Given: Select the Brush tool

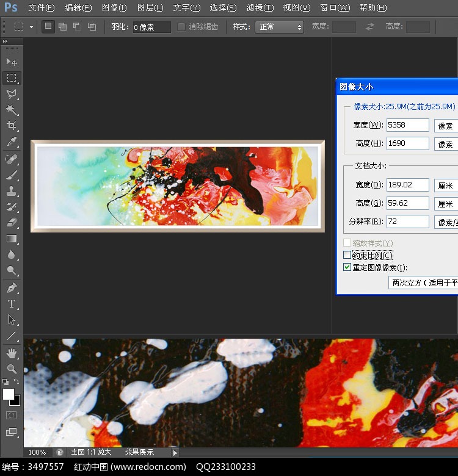Looking at the screenshot, I should pyautogui.click(x=12, y=175).
